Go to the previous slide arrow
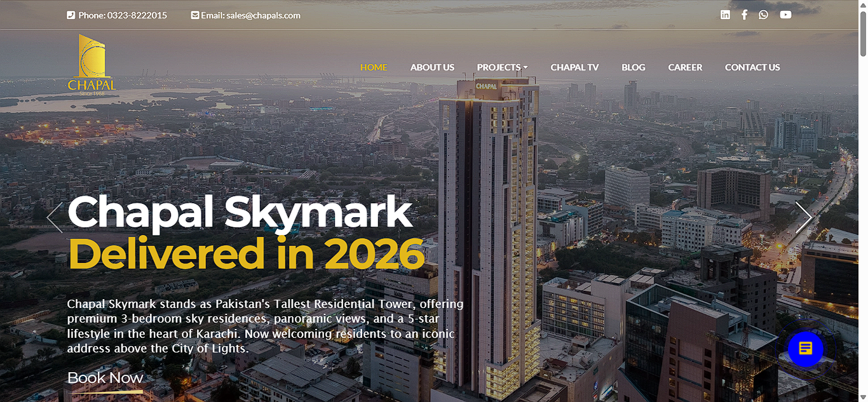The width and height of the screenshot is (868, 402). [x=55, y=217]
